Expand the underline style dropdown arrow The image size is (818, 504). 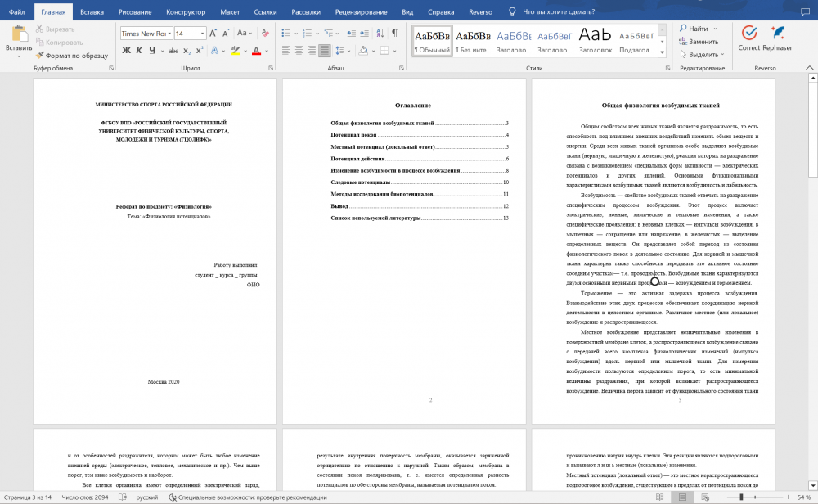162,51
